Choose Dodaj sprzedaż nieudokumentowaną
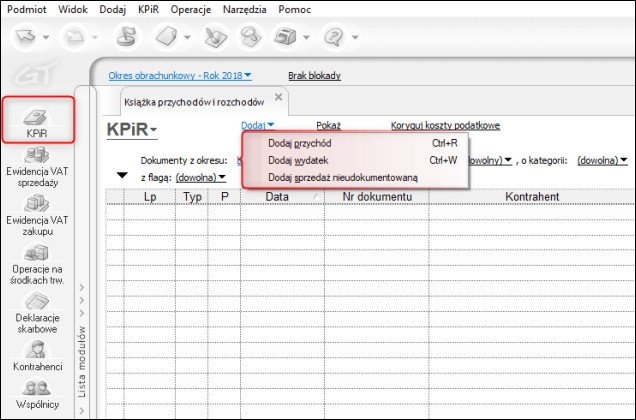 pyautogui.click(x=355, y=178)
